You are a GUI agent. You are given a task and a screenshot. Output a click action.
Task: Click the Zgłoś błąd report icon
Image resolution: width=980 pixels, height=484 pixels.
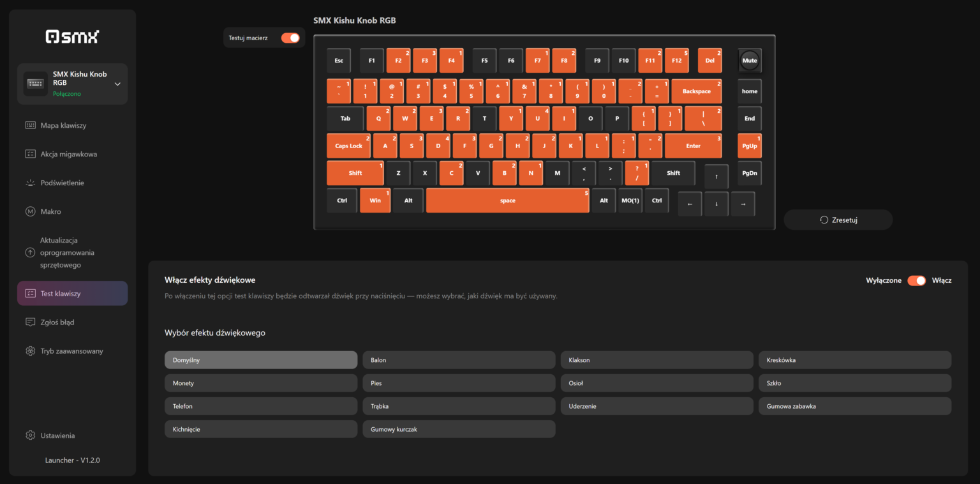[30, 322]
